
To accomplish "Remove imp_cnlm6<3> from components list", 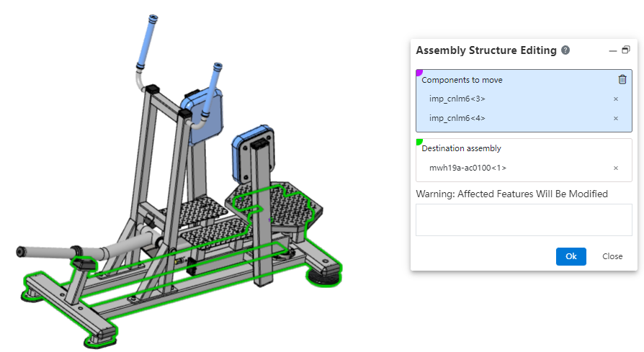I will [x=615, y=99].
